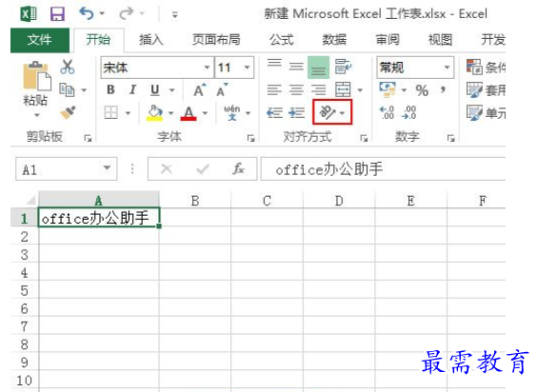Open the 审阅 (Review) tab
The image size is (537, 392).
click(x=388, y=40)
